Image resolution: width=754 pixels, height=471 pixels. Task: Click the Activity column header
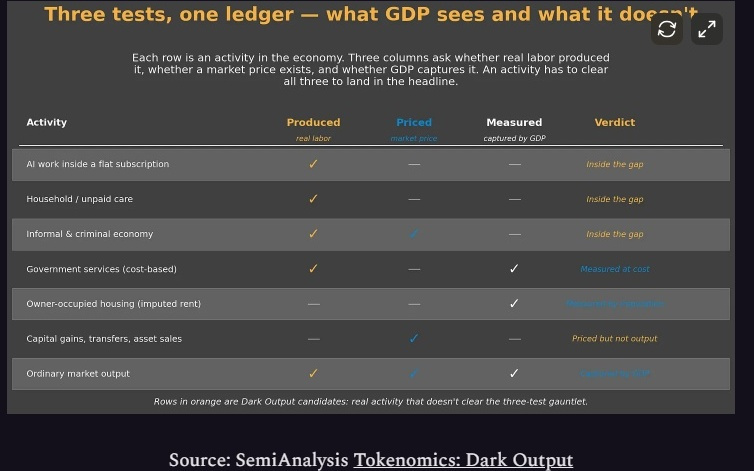pyautogui.click(x=47, y=122)
